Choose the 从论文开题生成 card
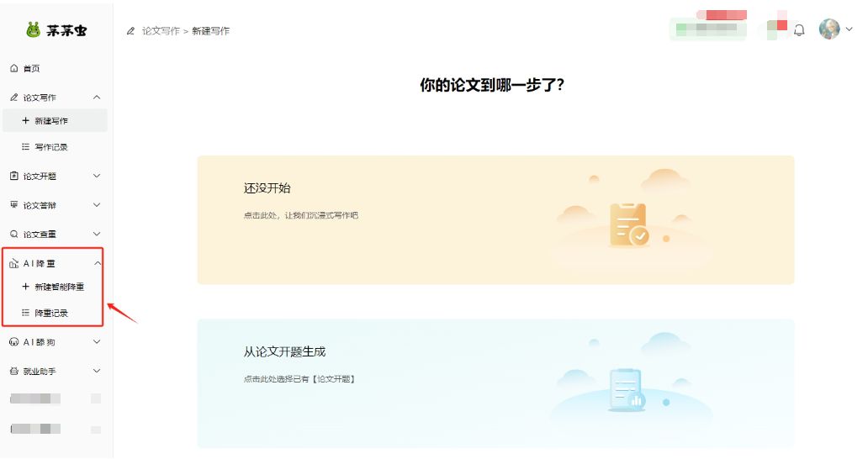 [495, 384]
